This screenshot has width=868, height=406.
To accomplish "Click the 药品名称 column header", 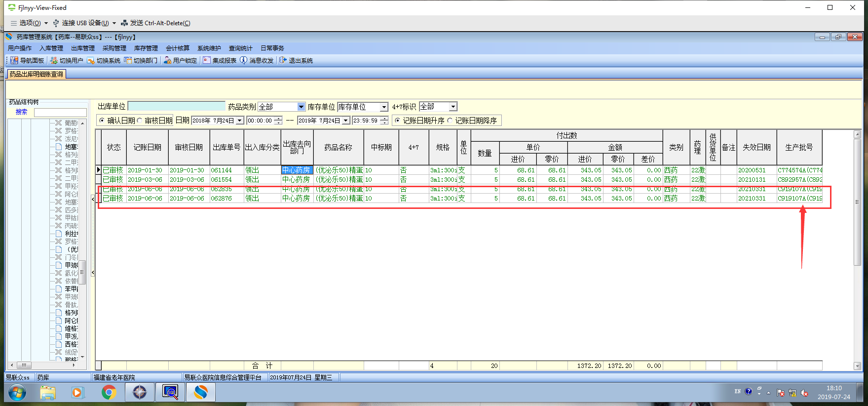I will tap(339, 147).
